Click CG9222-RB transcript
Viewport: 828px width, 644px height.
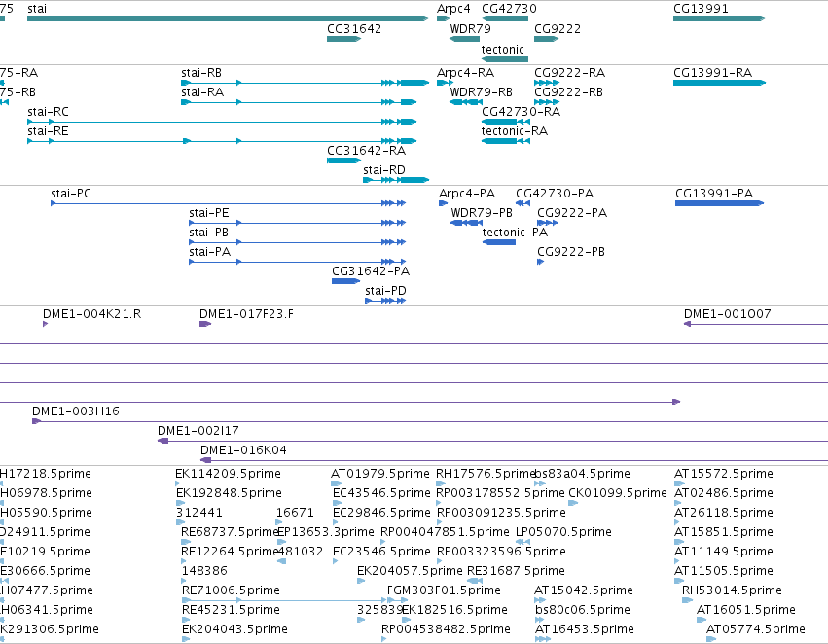(547, 102)
